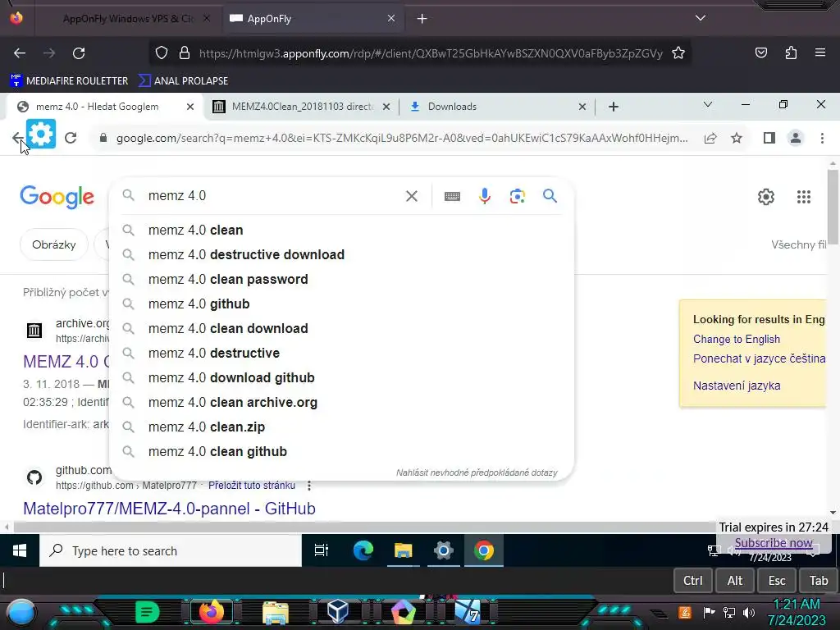The image size is (840, 630).
Task: Choose suggestion memz 4.0 github
Action: pyautogui.click(x=342, y=304)
